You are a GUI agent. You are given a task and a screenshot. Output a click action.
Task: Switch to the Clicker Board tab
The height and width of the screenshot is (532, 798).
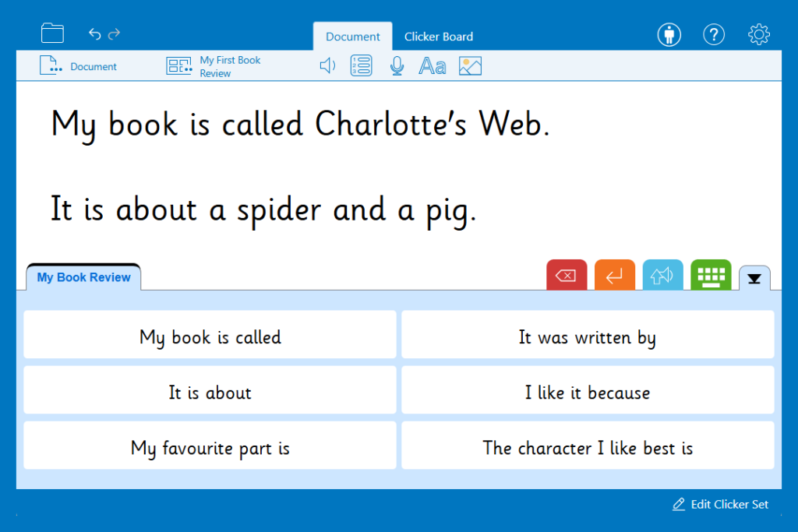tap(439, 37)
